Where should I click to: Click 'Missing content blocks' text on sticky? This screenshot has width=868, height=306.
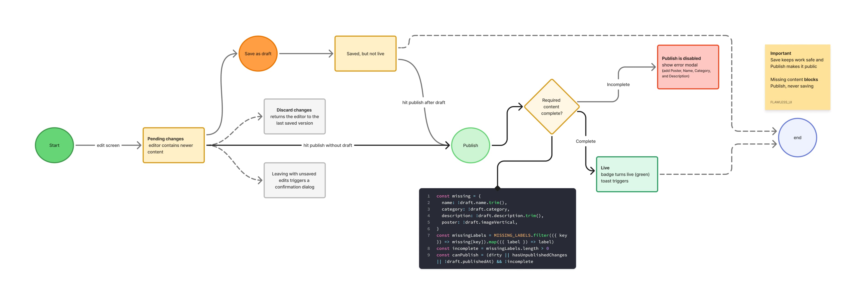794,80
